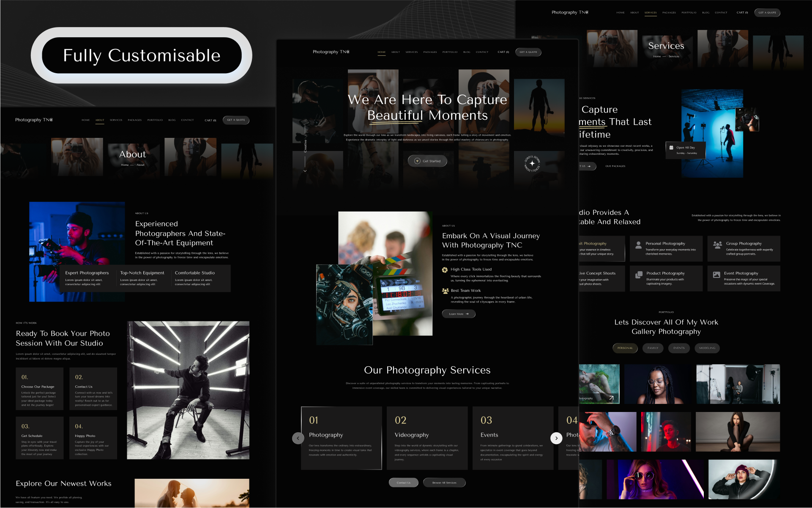Image resolution: width=812 pixels, height=508 pixels.
Task: Open red-lit man portrait thumbnail
Action: 666,432
